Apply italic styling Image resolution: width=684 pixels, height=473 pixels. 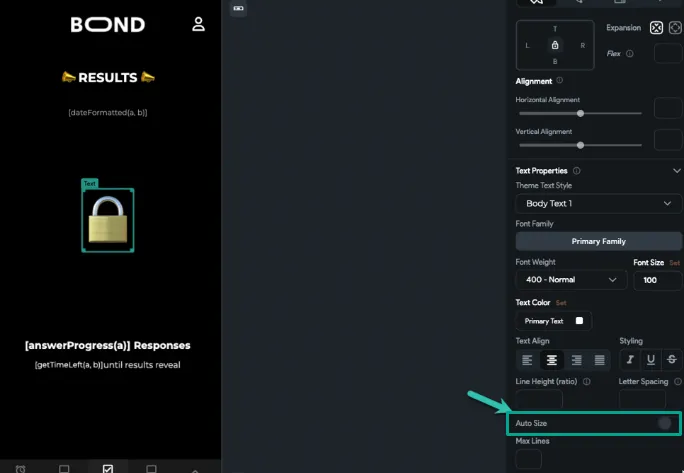click(x=630, y=359)
